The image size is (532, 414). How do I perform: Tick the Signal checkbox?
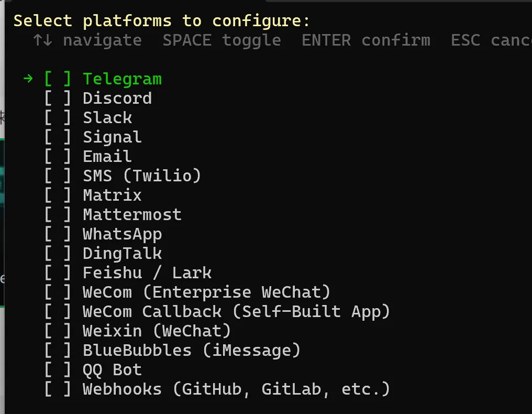click(x=58, y=137)
